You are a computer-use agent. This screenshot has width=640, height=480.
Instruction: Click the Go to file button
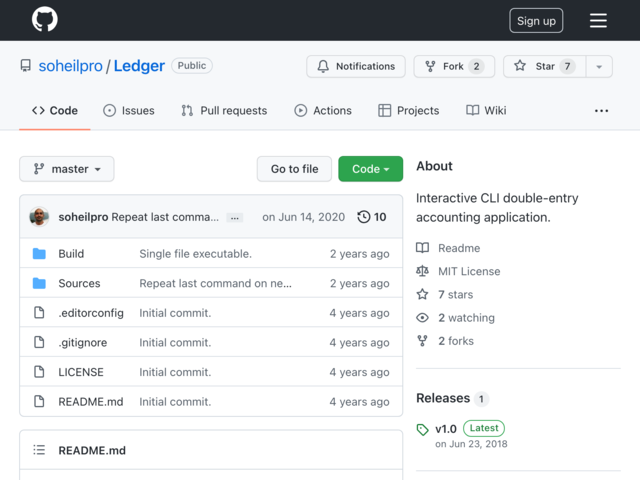tap(294, 169)
